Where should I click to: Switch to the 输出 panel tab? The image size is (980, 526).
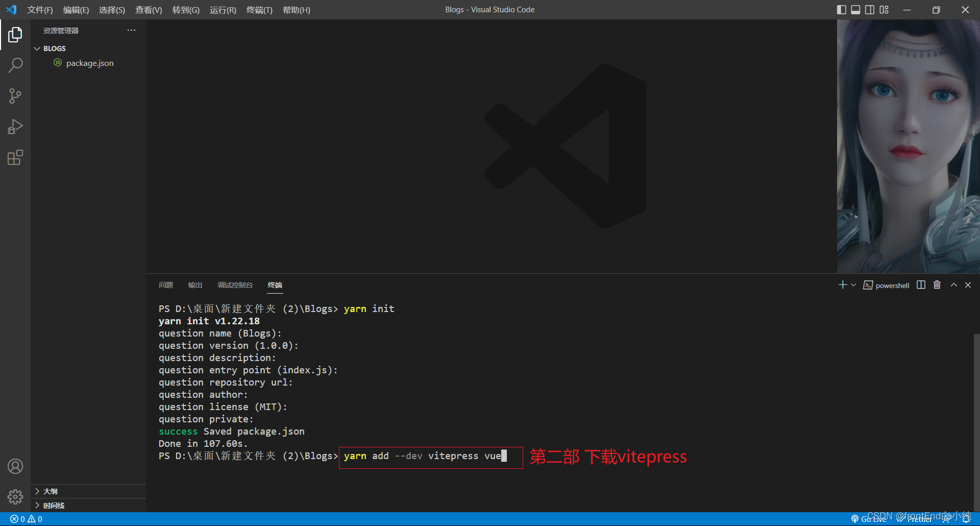coord(195,285)
